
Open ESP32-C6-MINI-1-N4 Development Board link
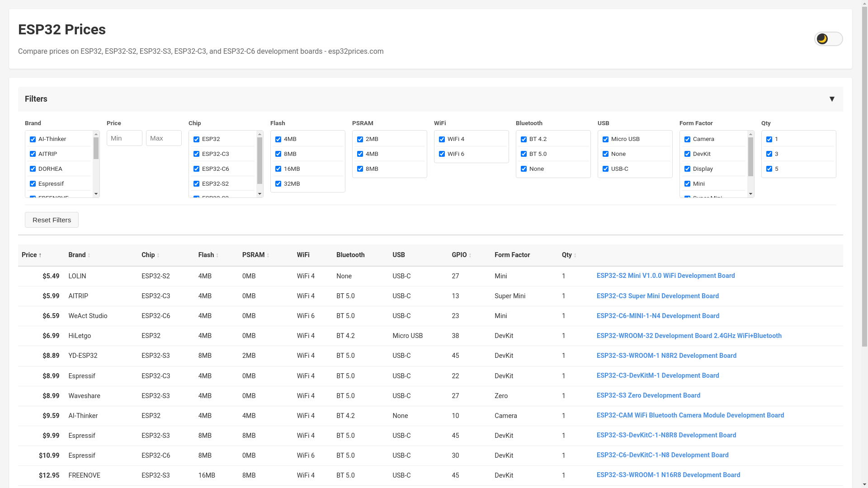point(658,316)
